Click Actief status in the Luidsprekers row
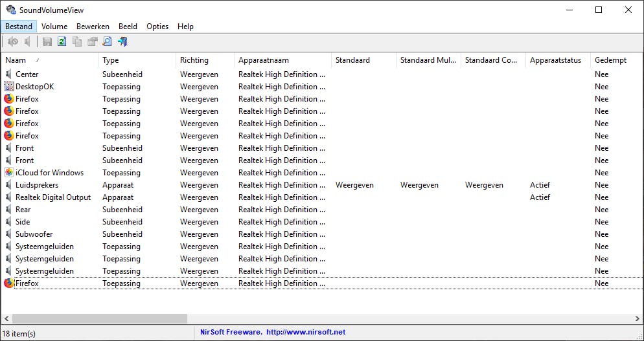644x341 pixels. pyautogui.click(x=540, y=185)
